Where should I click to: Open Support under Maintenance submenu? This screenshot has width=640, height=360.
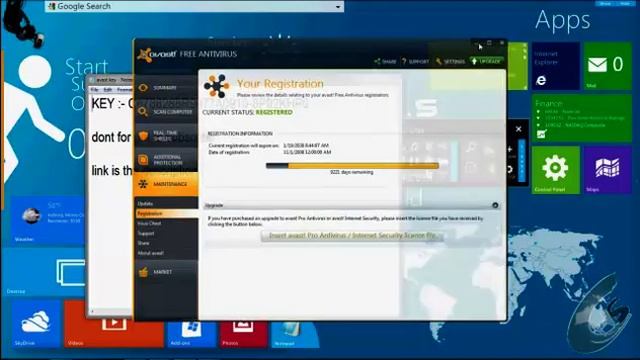tap(146, 233)
